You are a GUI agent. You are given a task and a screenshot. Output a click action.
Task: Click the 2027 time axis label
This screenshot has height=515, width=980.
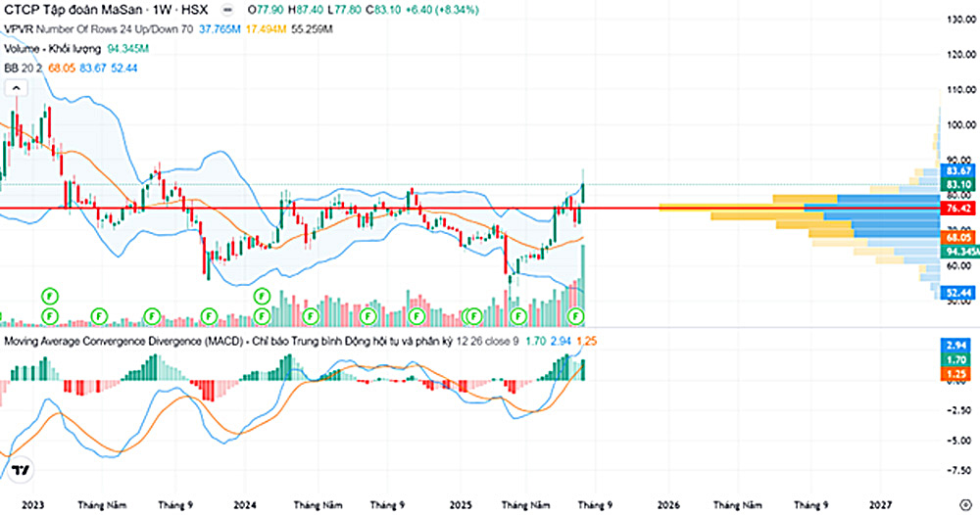(x=880, y=504)
